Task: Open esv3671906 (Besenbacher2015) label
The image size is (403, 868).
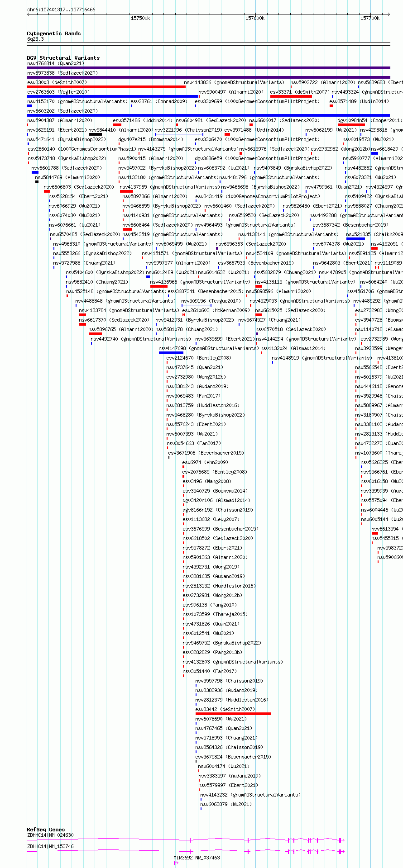Action: [206, 453]
